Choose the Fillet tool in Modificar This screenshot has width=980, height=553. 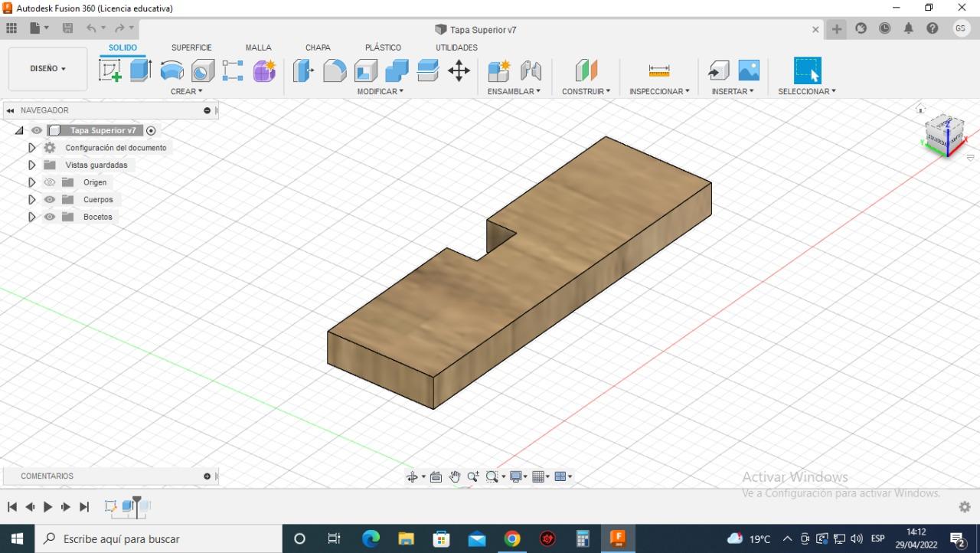tap(335, 70)
